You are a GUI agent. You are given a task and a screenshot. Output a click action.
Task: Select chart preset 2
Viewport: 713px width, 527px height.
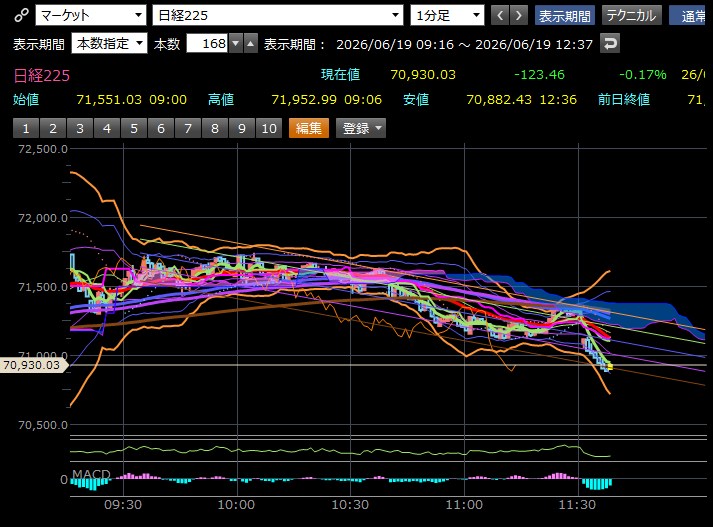coord(53,128)
